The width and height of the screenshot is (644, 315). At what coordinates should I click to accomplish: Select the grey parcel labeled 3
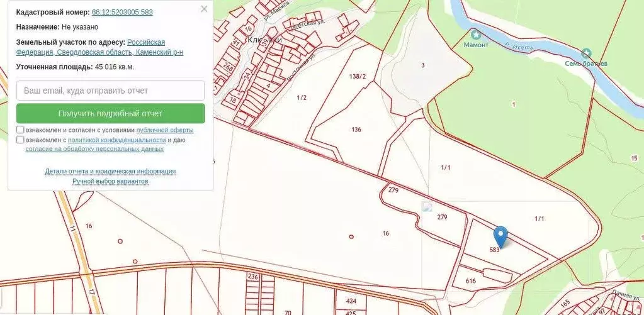(422, 65)
